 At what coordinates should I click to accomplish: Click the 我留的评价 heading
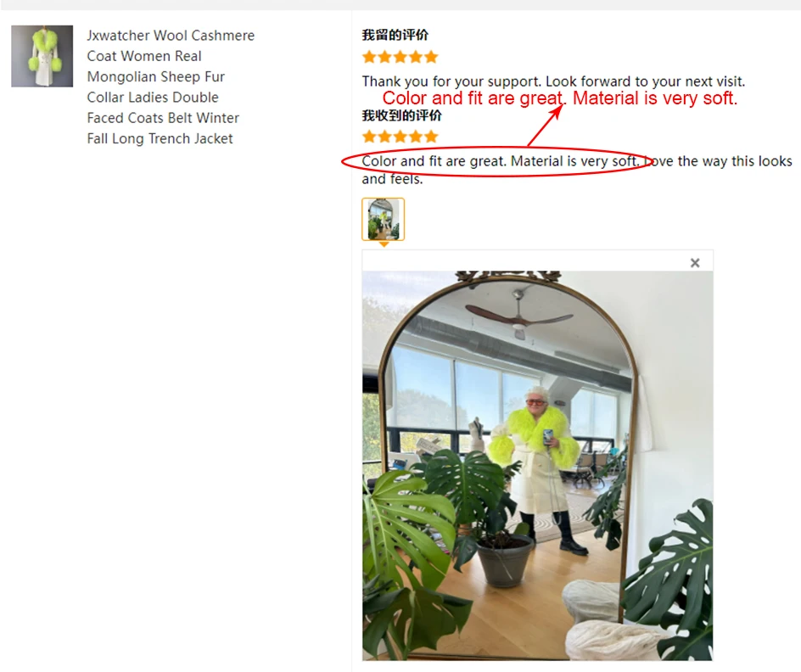395,36
